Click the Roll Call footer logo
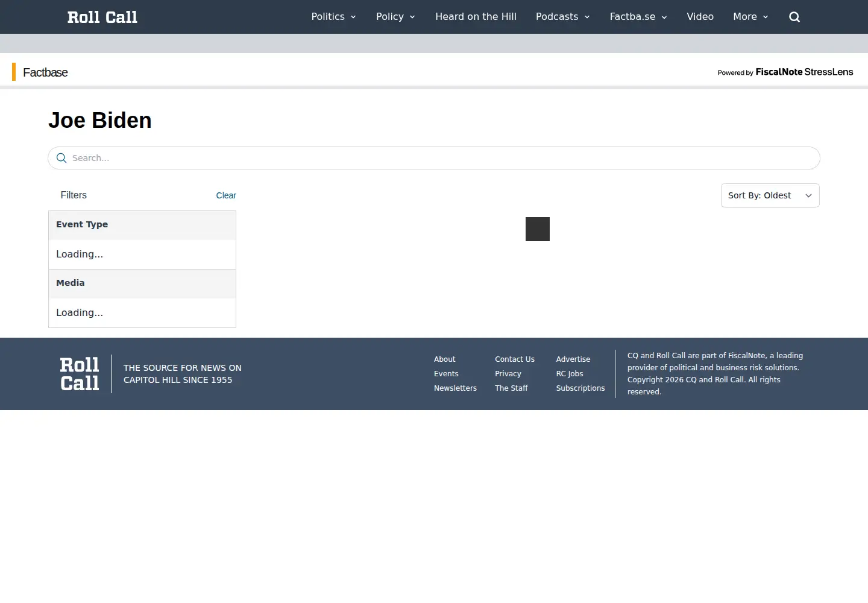Image resolution: width=868 pixels, height=603 pixels. pyautogui.click(x=80, y=374)
